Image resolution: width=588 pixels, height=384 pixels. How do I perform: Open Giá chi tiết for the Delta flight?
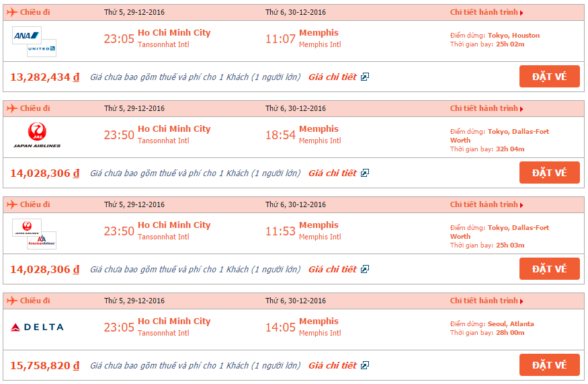[332, 365]
